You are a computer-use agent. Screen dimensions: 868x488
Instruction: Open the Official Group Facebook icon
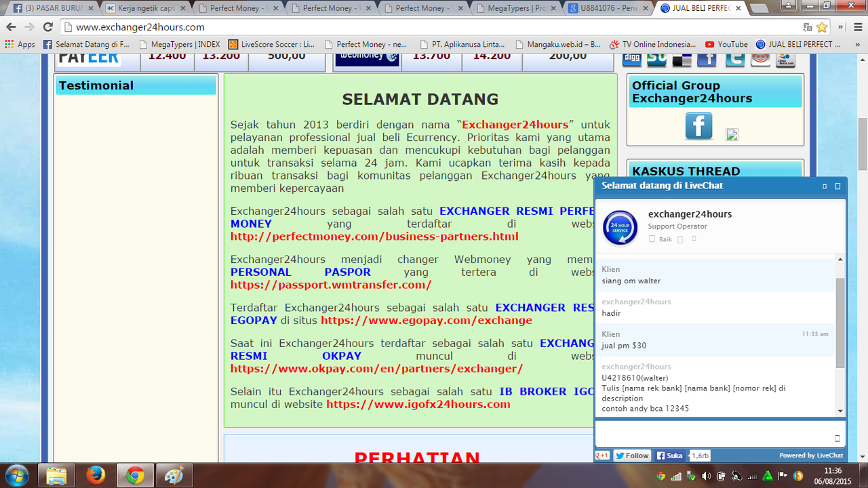point(698,126)
